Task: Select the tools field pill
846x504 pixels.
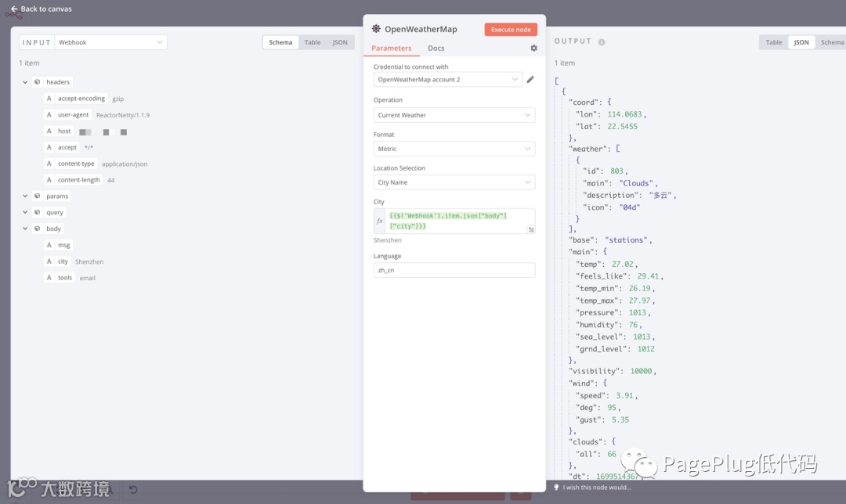Action: 60,278
